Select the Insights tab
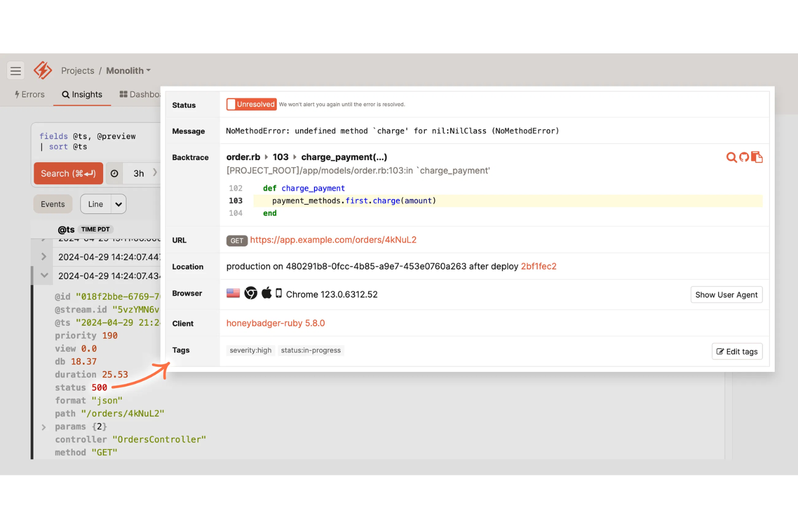The image size is (798, 532). tap(82, 94)
